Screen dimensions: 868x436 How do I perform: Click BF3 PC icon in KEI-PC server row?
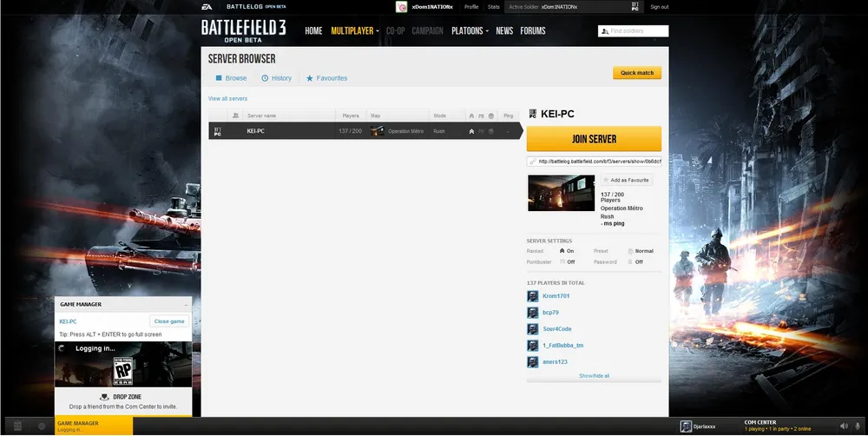pyautogui.click(x=218, y=131)
